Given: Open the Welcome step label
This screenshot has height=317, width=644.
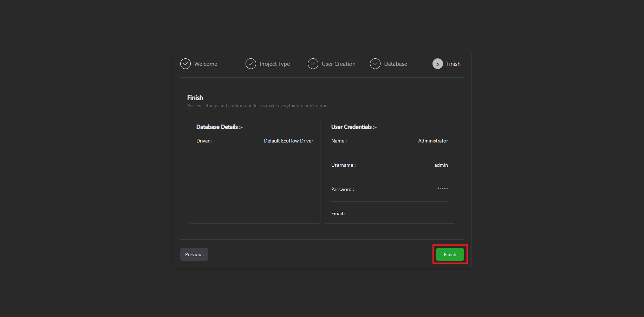Looking at the screenshot, I should [x=206, y=64].
